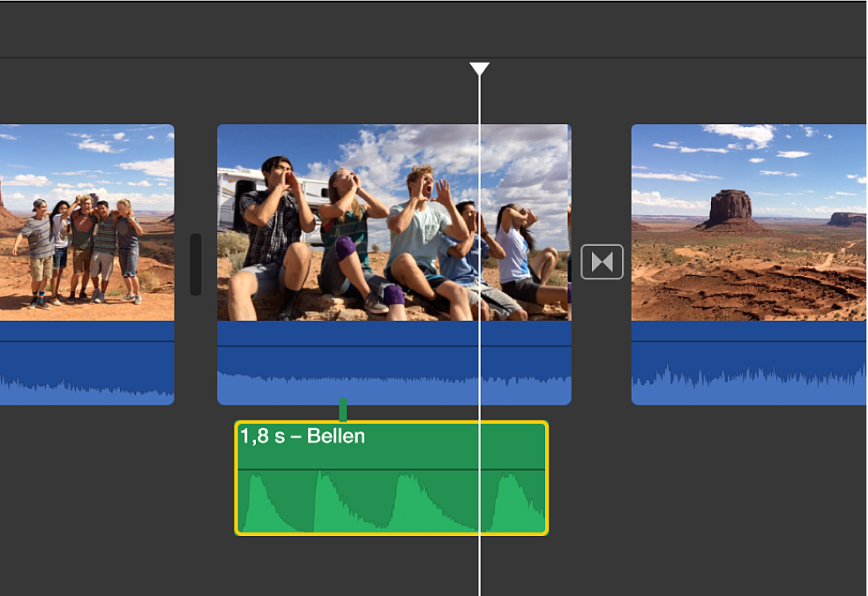Click the transition icon between clips

click(602, 262)
